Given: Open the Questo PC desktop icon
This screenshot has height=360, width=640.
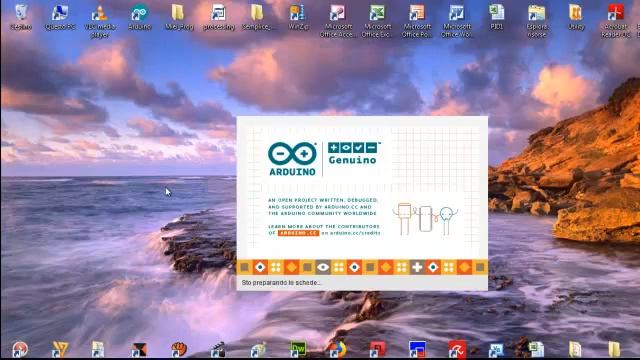Looking at the screenshot, I should pyautogui.click(x=60, y=17).
